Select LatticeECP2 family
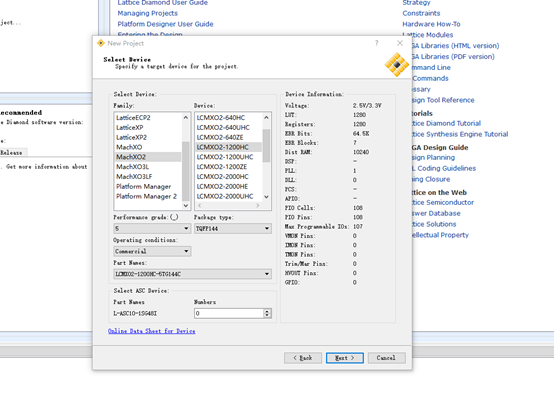 [148, 118]
